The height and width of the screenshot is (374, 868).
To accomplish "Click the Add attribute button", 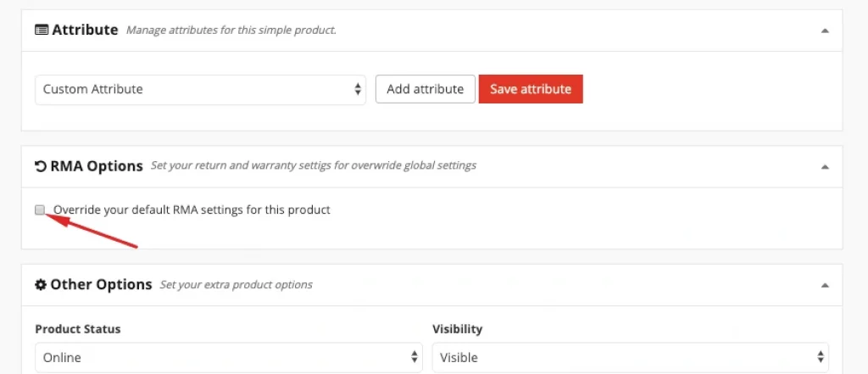I will coord(426,89).
